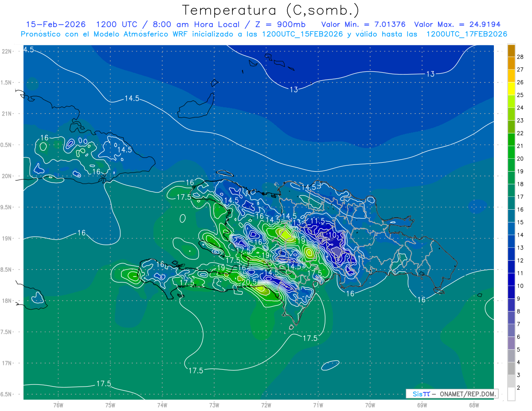This screenshot has width=532, height=411.
Task: Pick the gray swatch between 3 and 4
Action: point(512,368)
